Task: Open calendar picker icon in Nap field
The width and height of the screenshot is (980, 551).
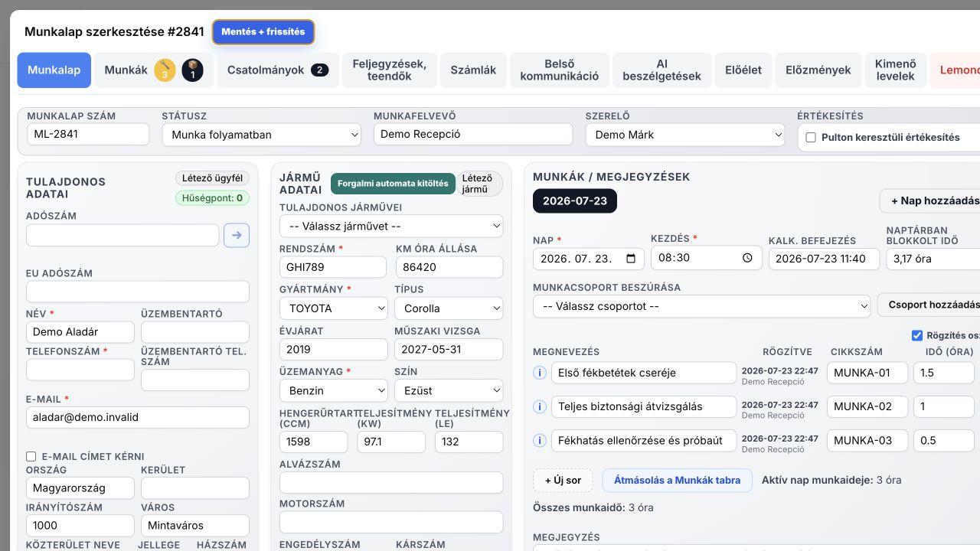Action: pos(631,258)
